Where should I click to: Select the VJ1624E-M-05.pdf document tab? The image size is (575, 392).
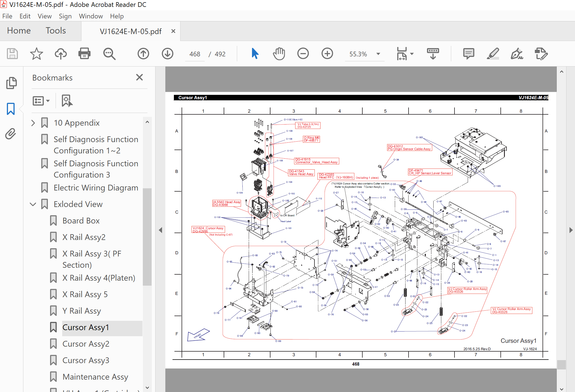[131, 31]
